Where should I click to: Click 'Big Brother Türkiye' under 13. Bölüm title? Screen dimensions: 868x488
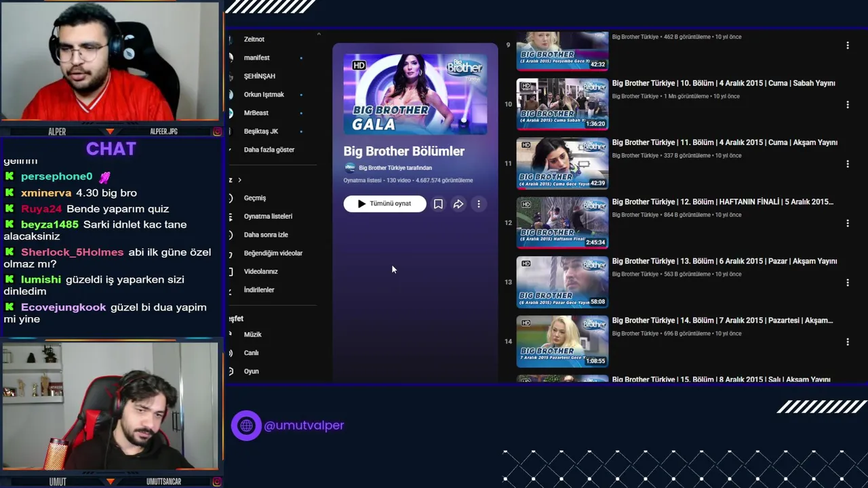635,274
